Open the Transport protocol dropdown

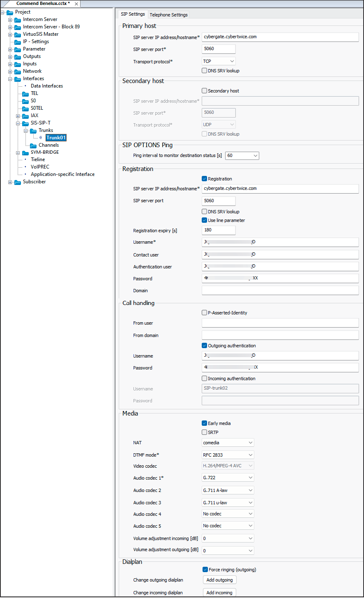pyautogui.click(x=218, y=60)
